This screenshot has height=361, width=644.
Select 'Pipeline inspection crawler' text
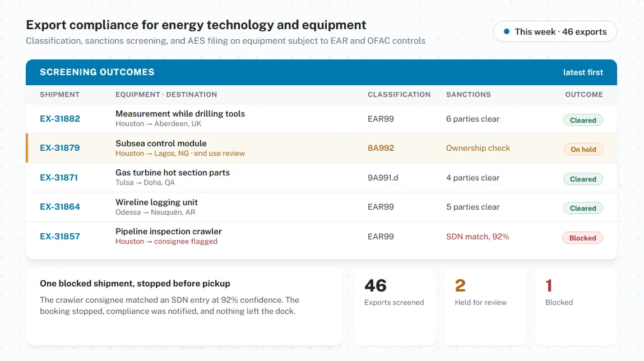point(168,231)
